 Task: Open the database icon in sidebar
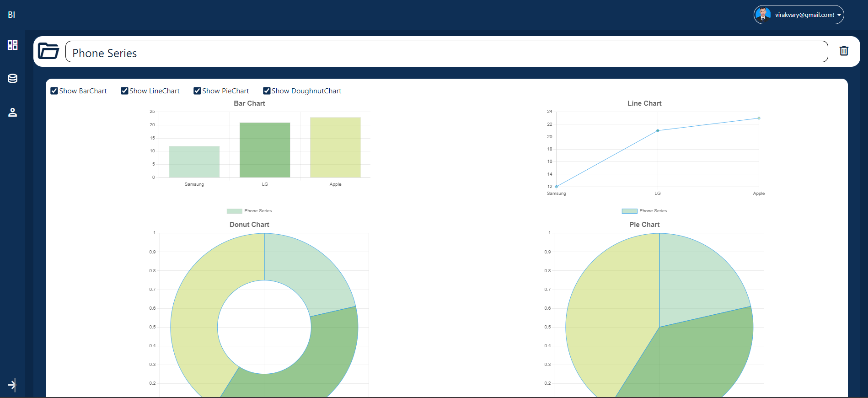point(13,79)
